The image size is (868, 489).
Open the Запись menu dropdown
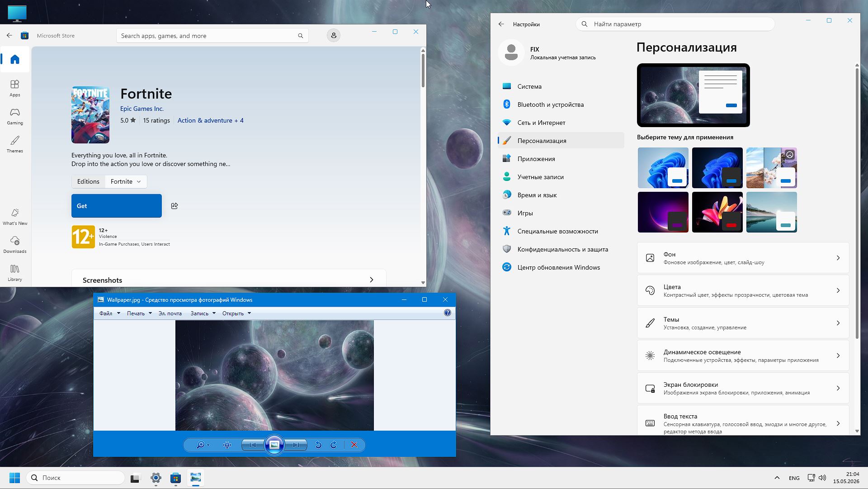[203, 313]
